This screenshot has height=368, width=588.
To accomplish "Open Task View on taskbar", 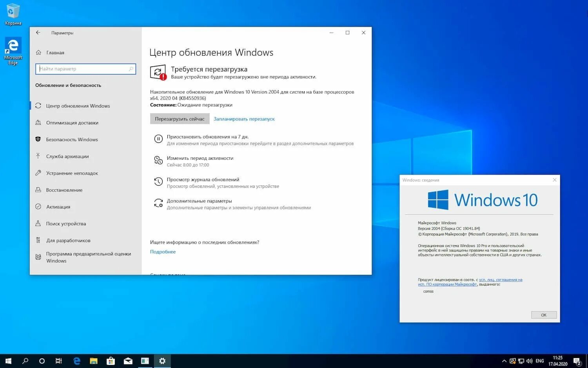I will tap(59, 361).
